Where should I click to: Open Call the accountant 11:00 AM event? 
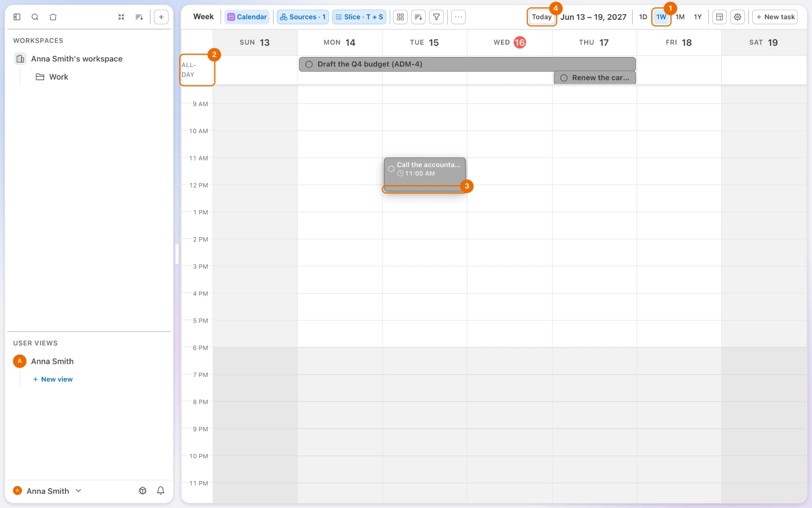425,174
